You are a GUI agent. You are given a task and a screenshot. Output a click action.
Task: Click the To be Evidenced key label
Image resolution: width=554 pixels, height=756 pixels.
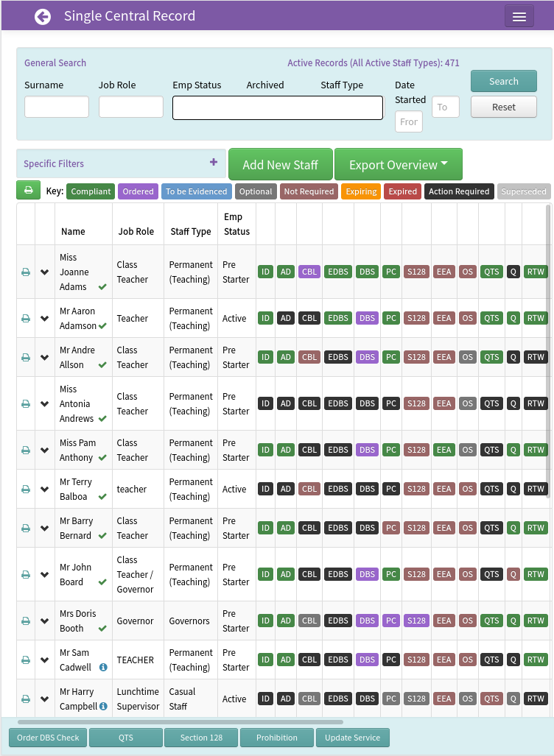tap(197, 191)
